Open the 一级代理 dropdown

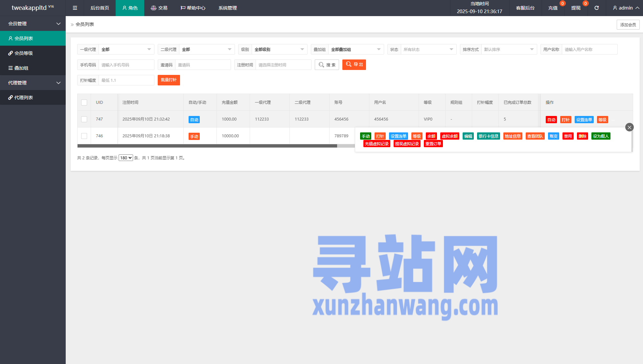(126, 49)
